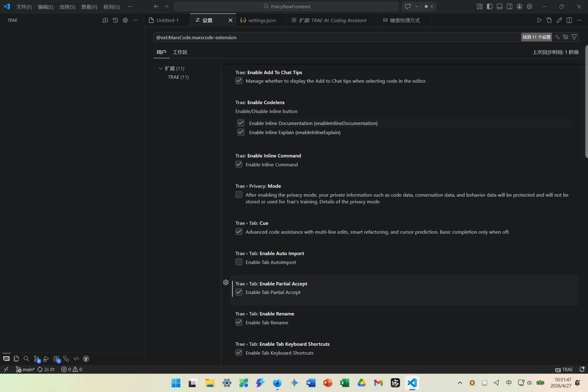Image resolution: width=588 pixels, height=392 pixels.
Task: Split the editor to the right
Action: pyautogui.click(x=569, y=20)
